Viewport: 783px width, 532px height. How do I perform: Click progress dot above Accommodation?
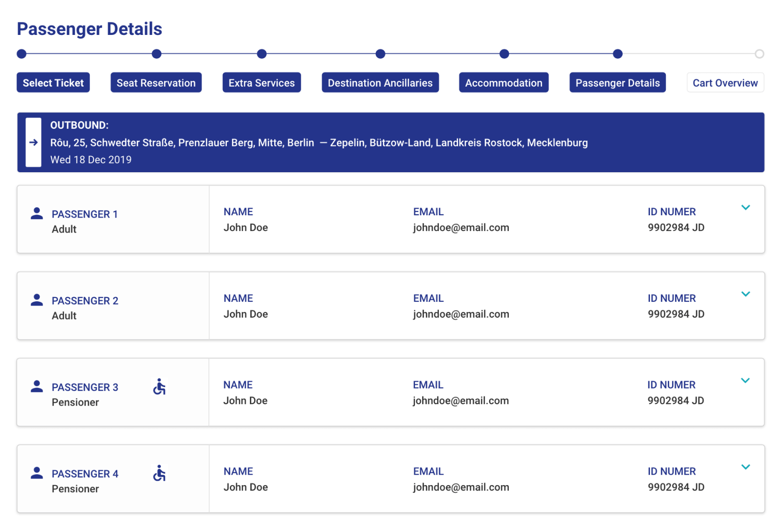[x=504, y=54]
